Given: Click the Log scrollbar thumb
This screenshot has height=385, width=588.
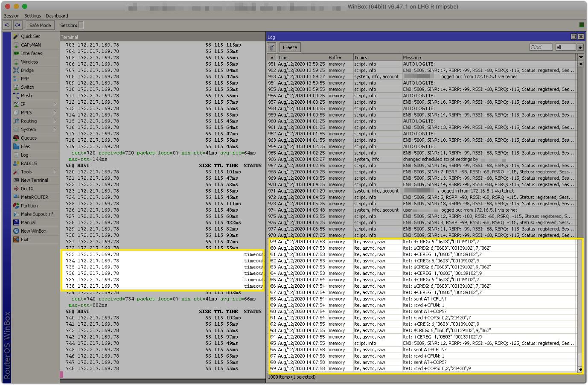Looking at the screenshot, I should click(580, 359).
